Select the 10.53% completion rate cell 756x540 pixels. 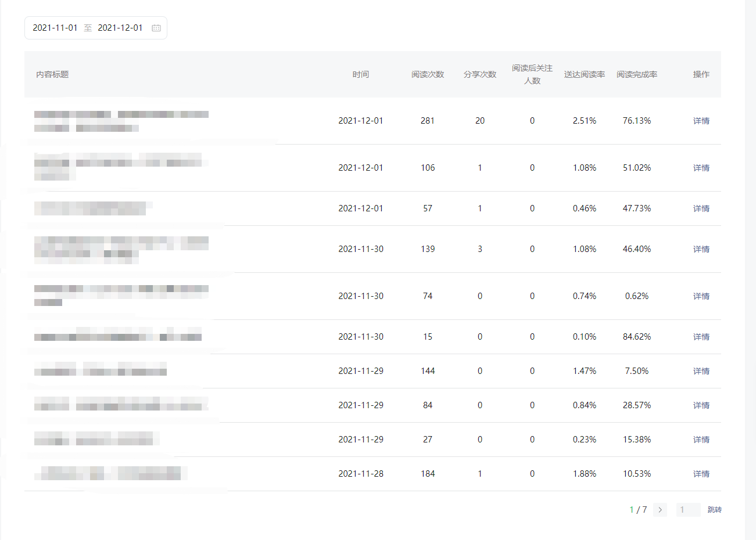tap(637, 474)
